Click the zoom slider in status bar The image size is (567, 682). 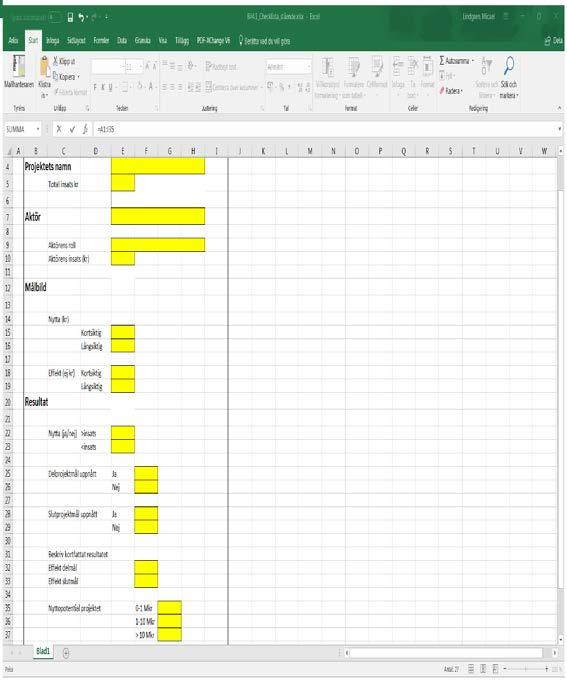[526, 669]
